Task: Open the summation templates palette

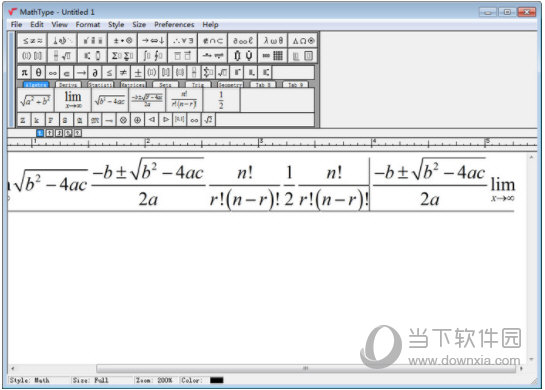Action: [x=123, y=56]
